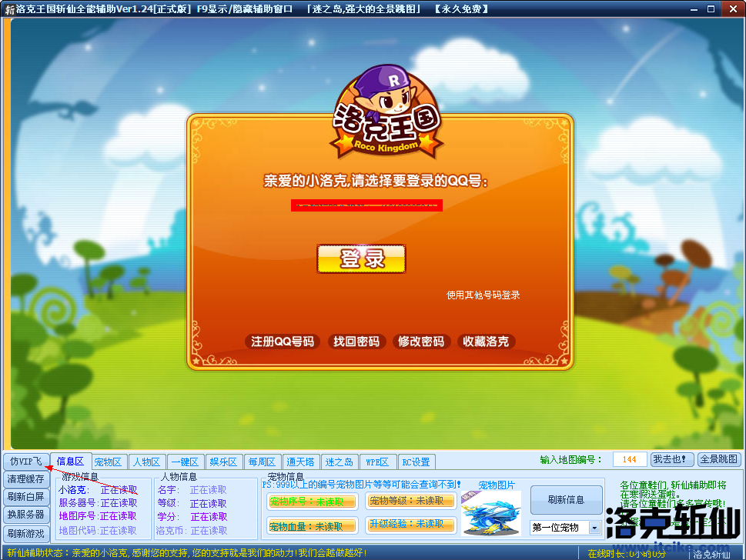The width and height of the screenshot is (746, 560).
Task: Select the red-highlighted QQ account entry
Action: 366,205
